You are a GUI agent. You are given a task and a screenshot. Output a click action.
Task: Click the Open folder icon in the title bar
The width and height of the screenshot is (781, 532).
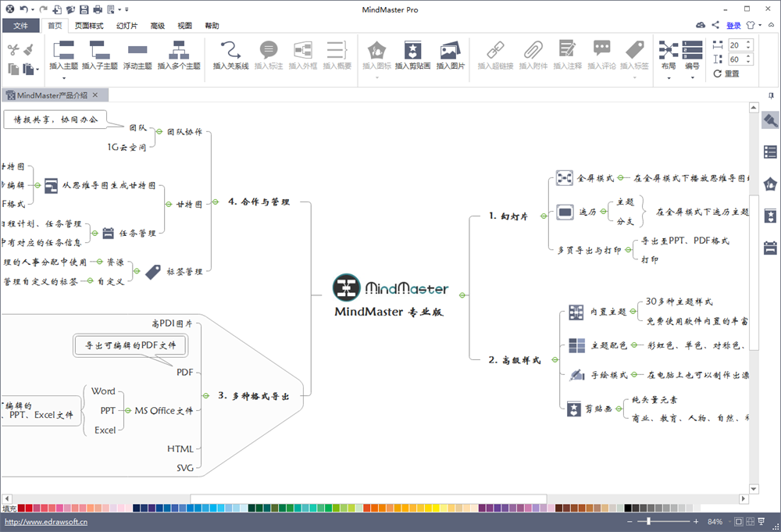pyautogui.click(x=70, y=9)
